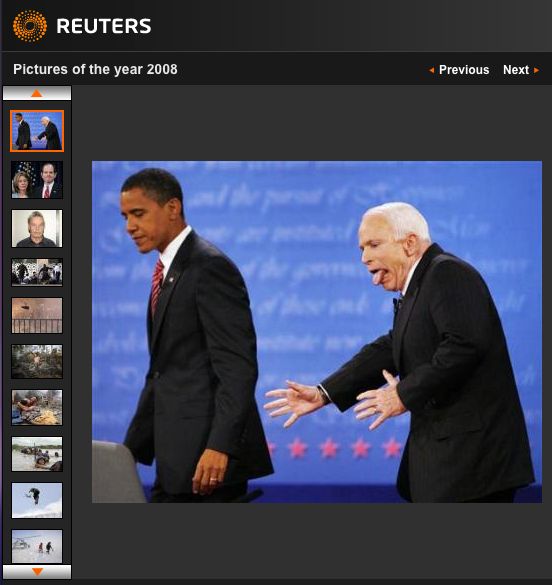Select the gray-haired man portrait thumbnail
552x585 pixels.
tap(37, 228)
